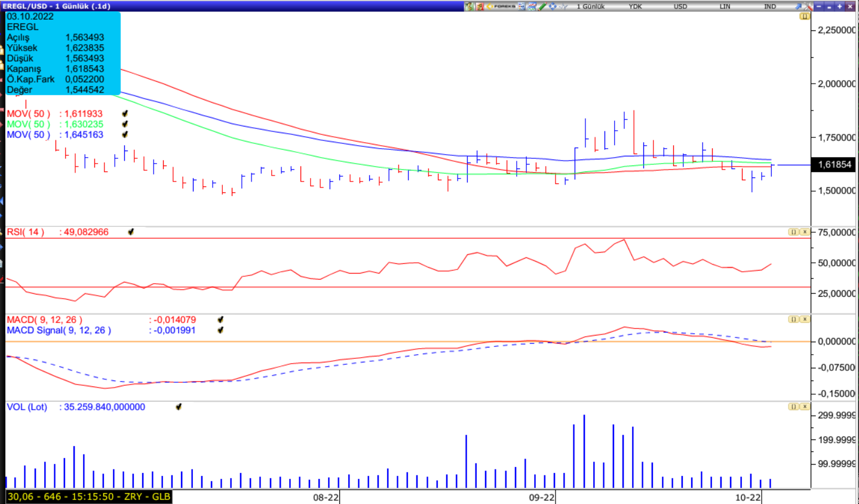
Task: Open the '1 Günlük' period selector
Action: (591, 6)
